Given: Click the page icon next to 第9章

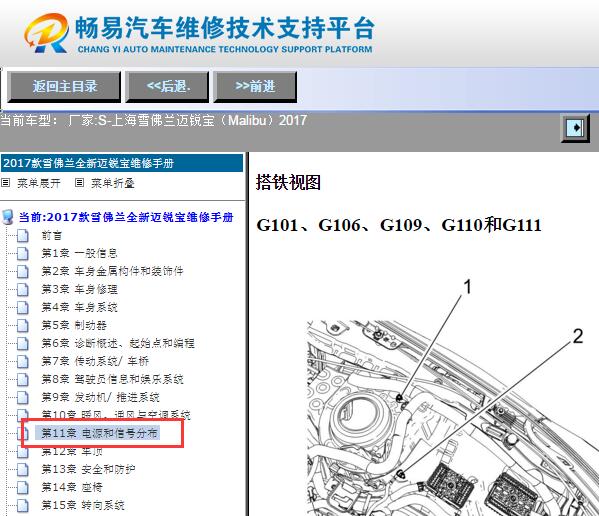Looking at the screenshot, I should click(x=23, y=397).
